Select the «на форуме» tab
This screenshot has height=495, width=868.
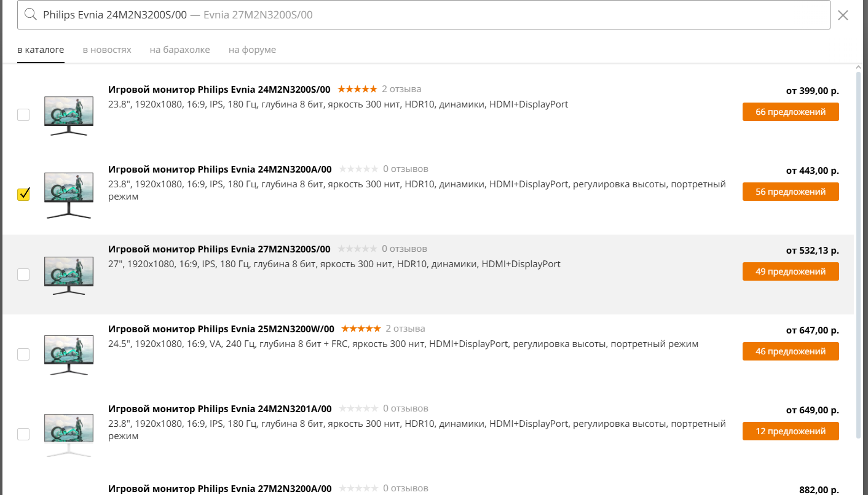pos(252,50)
